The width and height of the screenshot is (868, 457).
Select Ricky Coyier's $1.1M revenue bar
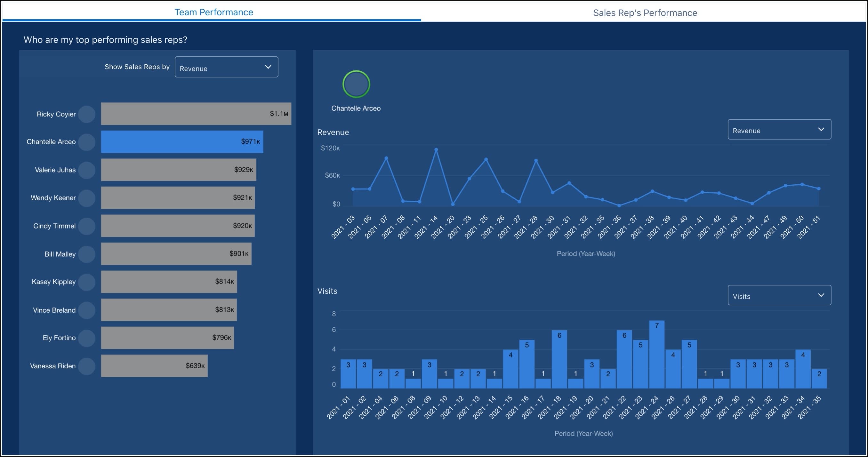[x=196, y=114]
